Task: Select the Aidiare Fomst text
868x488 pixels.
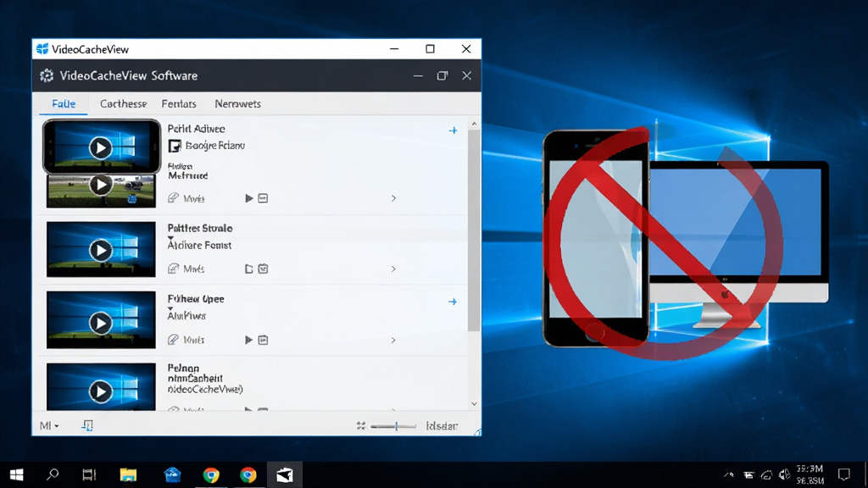Action: tap(199, 245)
